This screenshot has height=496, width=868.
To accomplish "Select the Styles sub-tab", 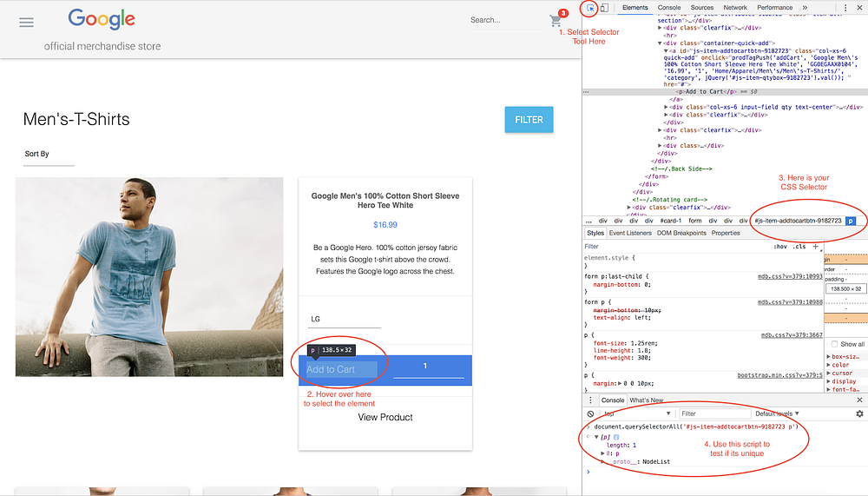I will click(595, 234).
